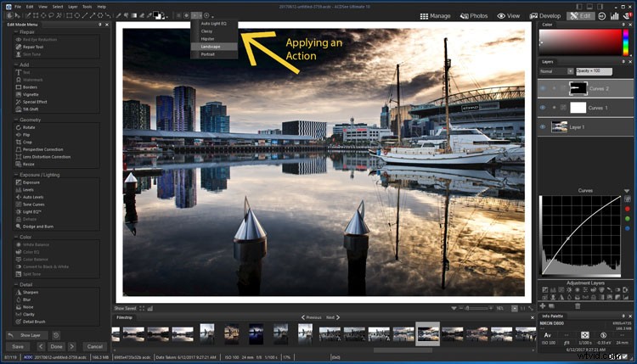Open the Vignette tool
This screenshot has height=364, width=637.
click(31, 94)
